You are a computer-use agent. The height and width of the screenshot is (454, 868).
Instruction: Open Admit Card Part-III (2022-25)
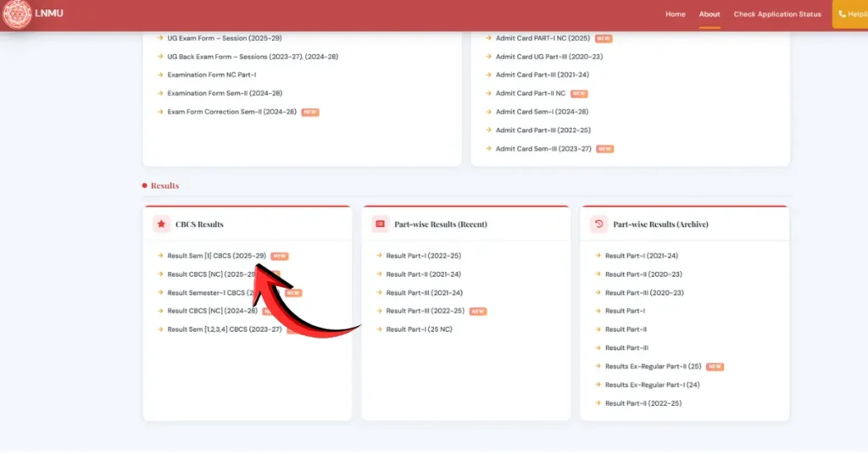click(543, 130)
